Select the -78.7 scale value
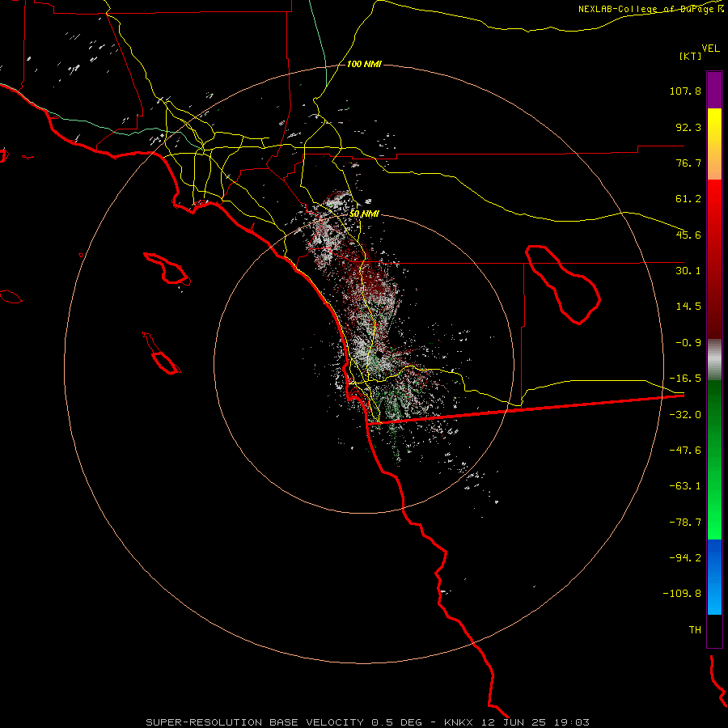This screenshot has width=728, height=728. pos(685,523)
